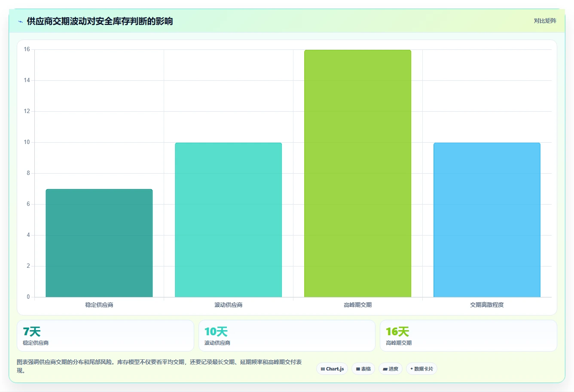
Task: Click the 交期离散程度 x-axis label
Action: (487, 305)
